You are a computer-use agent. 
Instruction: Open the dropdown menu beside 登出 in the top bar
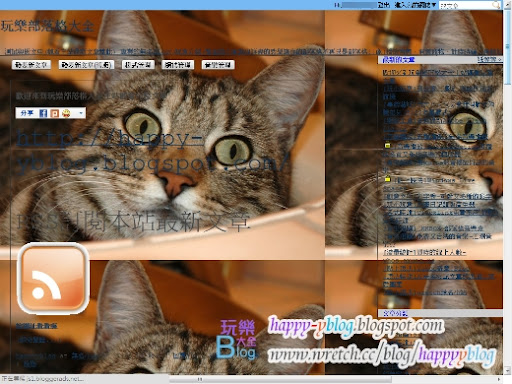click(415, 5)
